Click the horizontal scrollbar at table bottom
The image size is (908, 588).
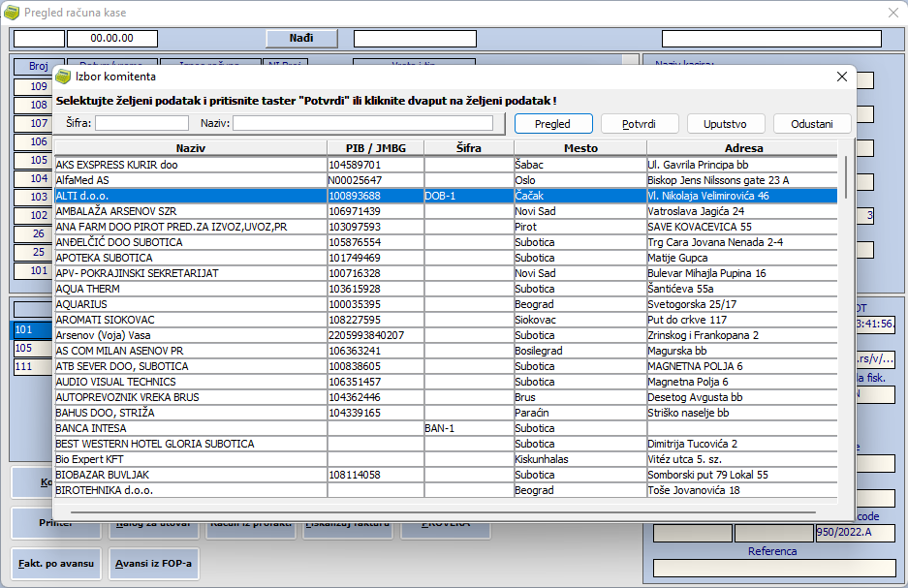coord(446,507)
